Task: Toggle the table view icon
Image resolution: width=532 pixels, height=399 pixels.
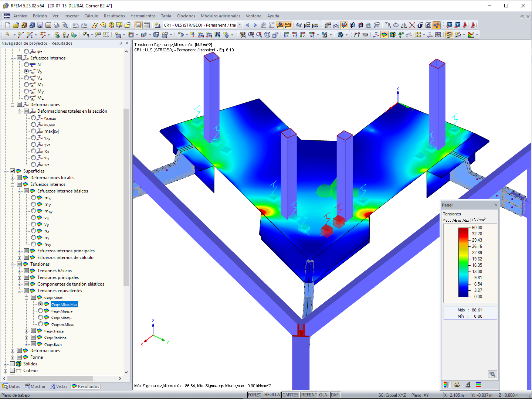Action: coord(147,25)
